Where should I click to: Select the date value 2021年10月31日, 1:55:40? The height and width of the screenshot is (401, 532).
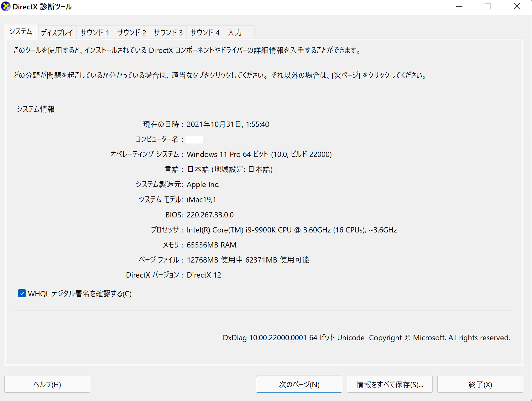pyautogui.click(x=228, y=124)
